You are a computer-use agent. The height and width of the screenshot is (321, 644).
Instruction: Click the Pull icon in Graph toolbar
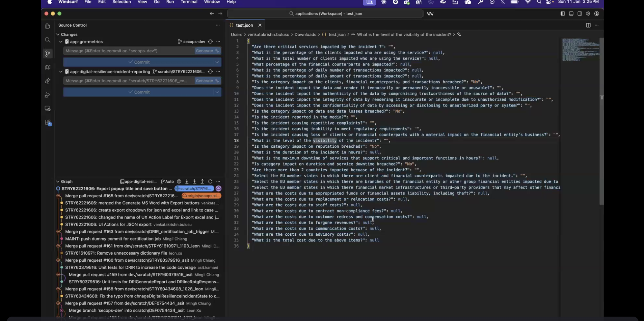point(194,181)
